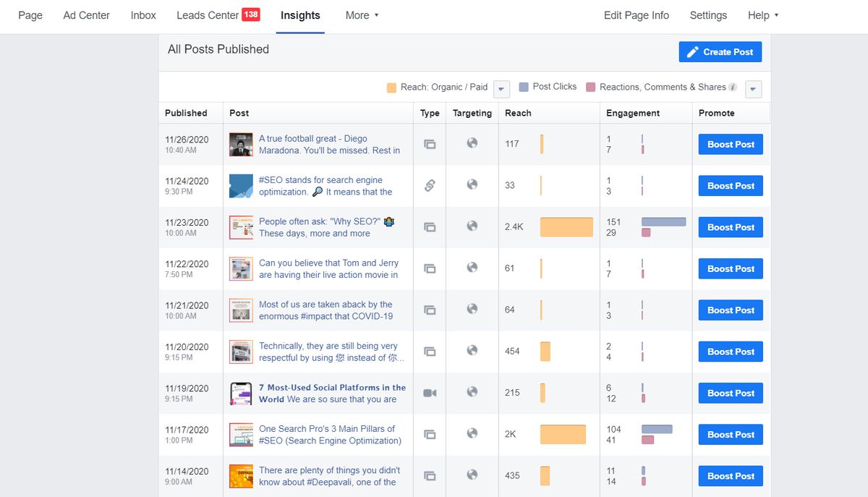
Task: Click the video type icon for Social Platforms post
Action: tap(430, 393)
